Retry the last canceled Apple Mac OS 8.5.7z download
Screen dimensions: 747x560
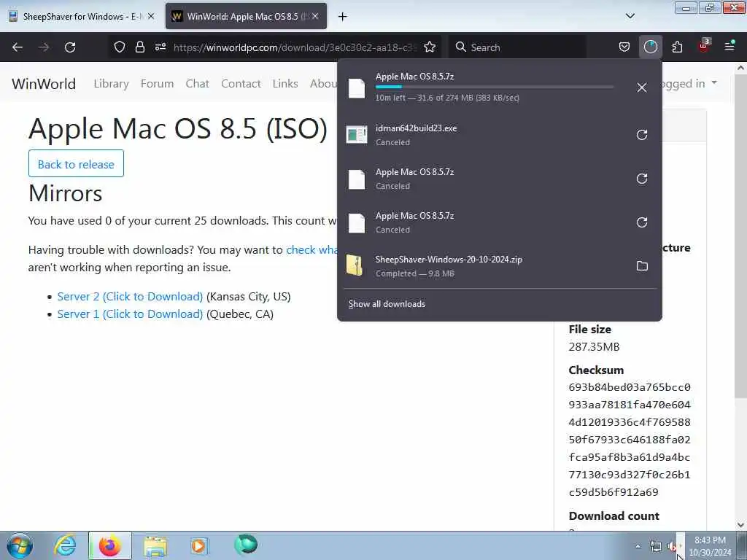click(642, 222)
